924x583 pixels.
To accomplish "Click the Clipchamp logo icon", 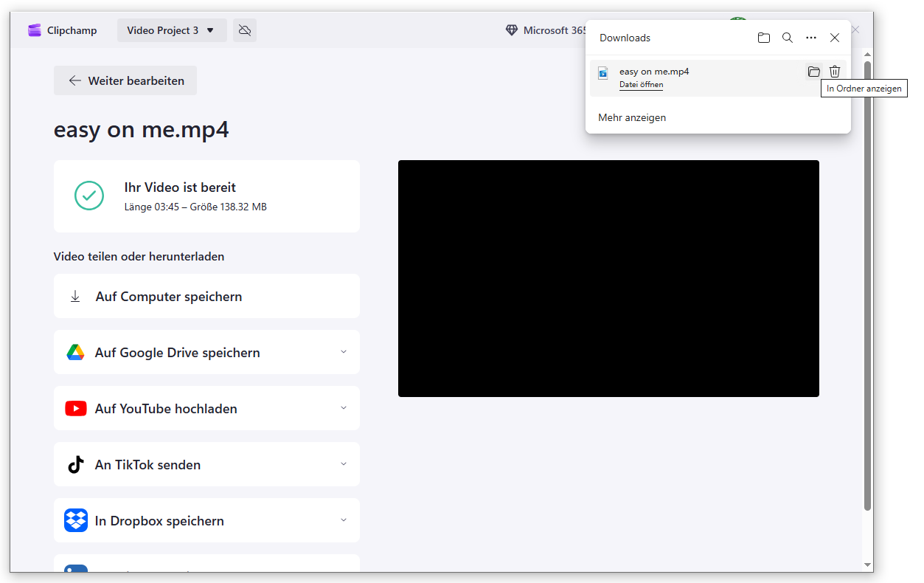I will click(34, 30).
